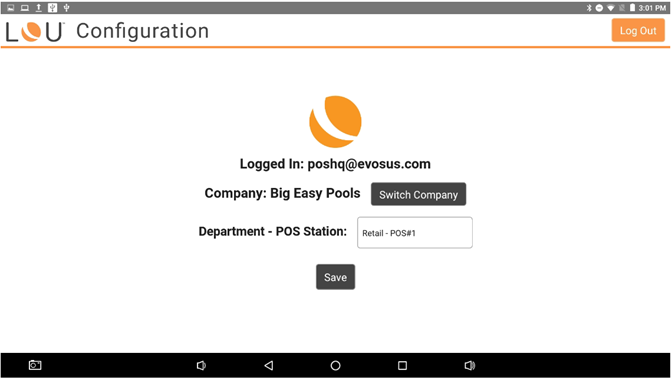Tap the do-not-disturb status icon
672x380 pixels.
pos(599,8)
